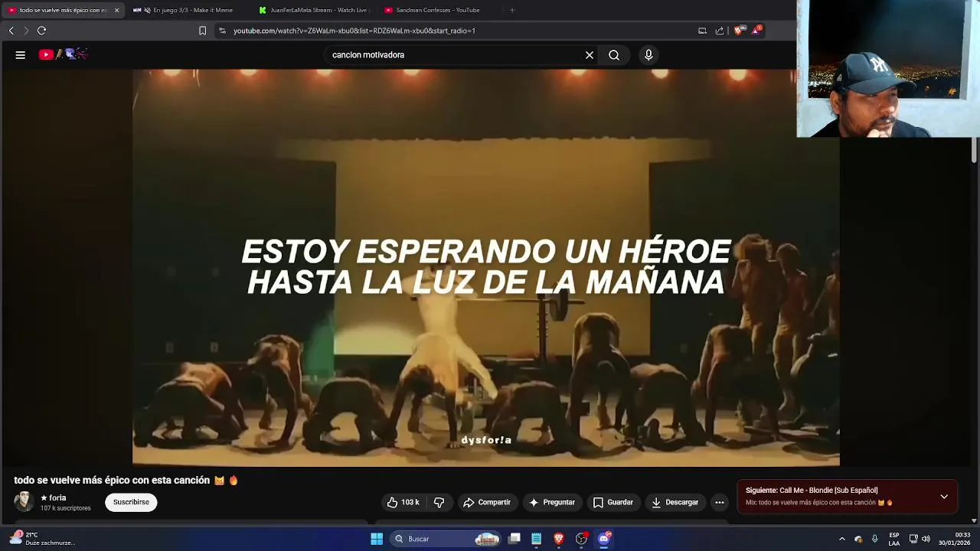980x551 pixels.
Task: Open Discord on the taskbar
Action: pyautogui.click(x=604, y=539)
